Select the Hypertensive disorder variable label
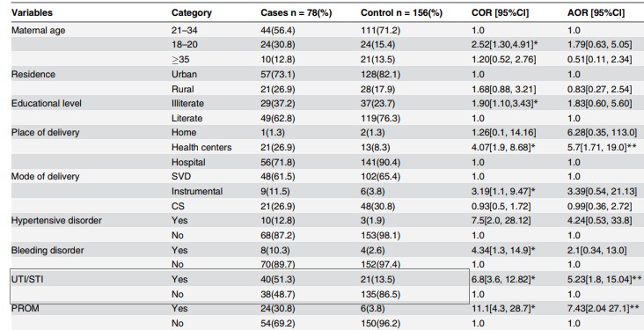 56,221
